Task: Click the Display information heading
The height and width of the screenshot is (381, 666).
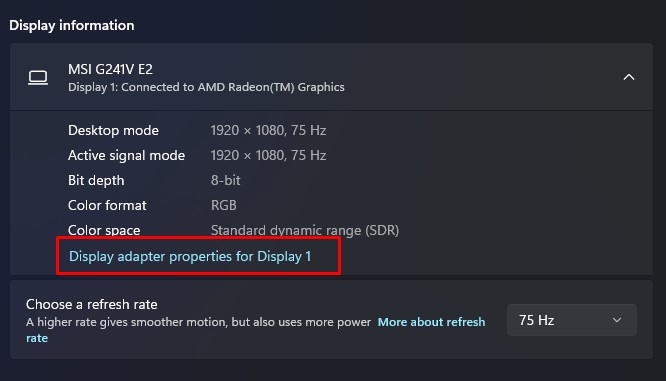Action: (x=72, y=25)
